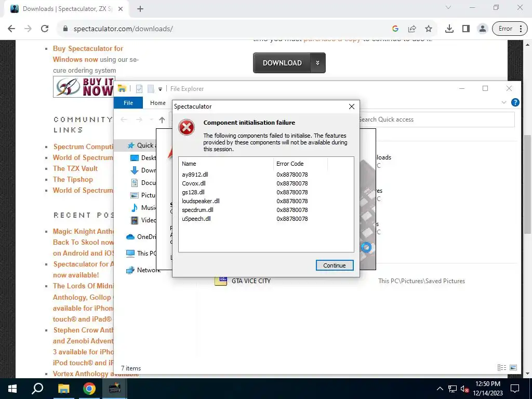Open Windows taskbar search
The image size is (532, 399).
tap(37, 389)
